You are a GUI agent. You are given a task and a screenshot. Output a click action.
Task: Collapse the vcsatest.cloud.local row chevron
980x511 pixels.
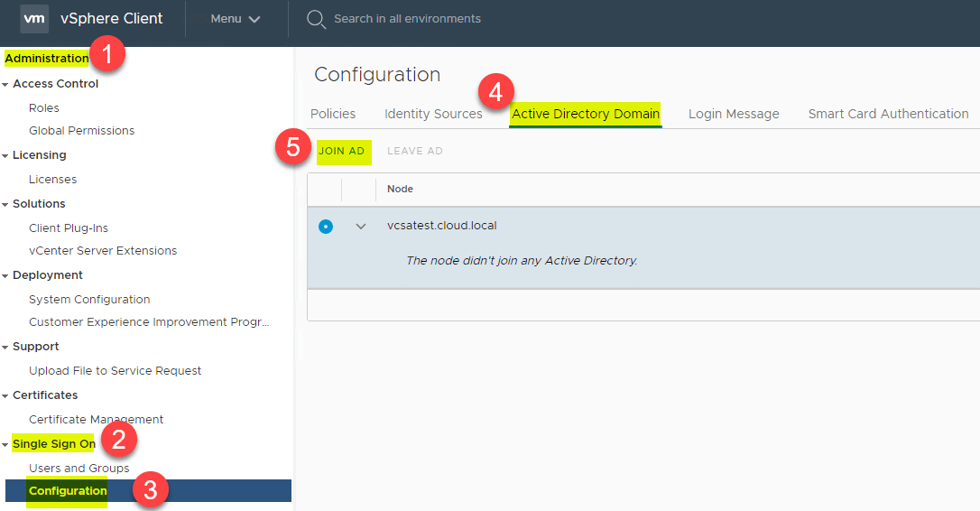coord(361,227)
